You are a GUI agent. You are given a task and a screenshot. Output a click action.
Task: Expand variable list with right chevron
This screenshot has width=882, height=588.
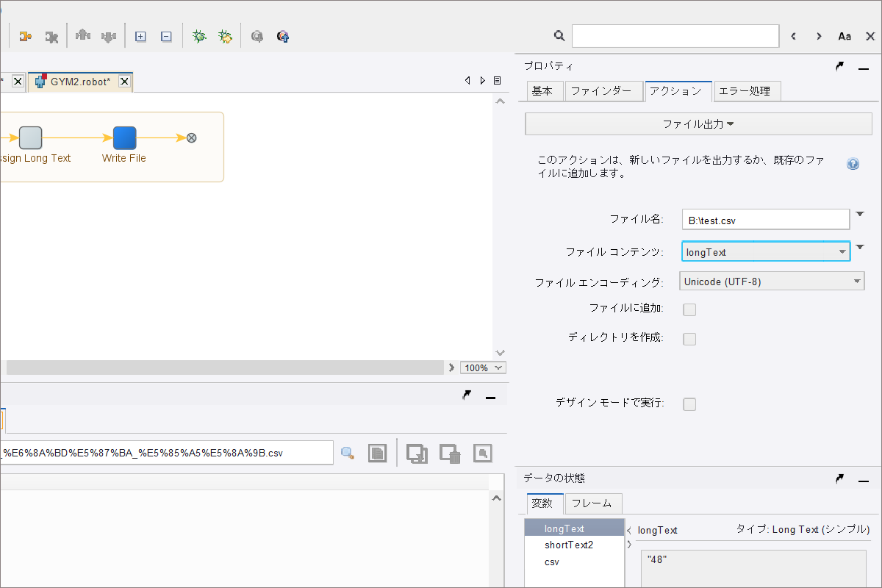click(x=629, y=545)
